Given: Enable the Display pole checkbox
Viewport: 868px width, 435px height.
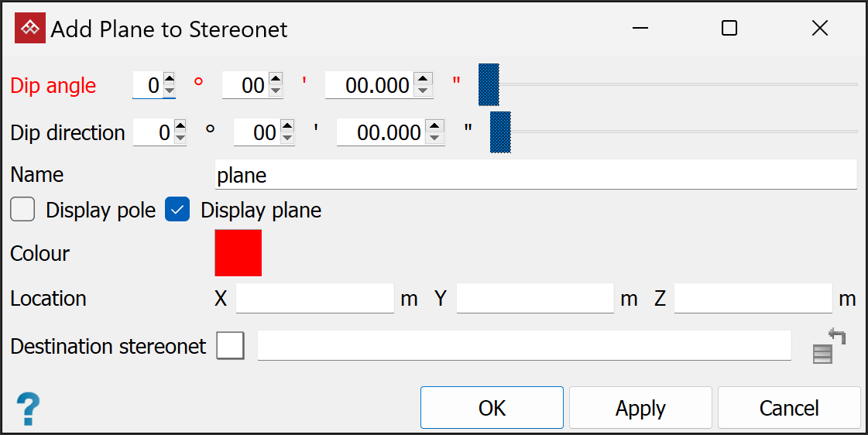Looking at the screenshot, I should pos(22,210).
